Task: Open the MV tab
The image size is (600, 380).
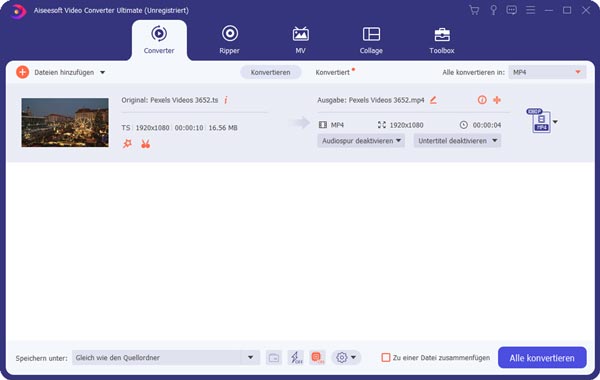Action: 300,40
